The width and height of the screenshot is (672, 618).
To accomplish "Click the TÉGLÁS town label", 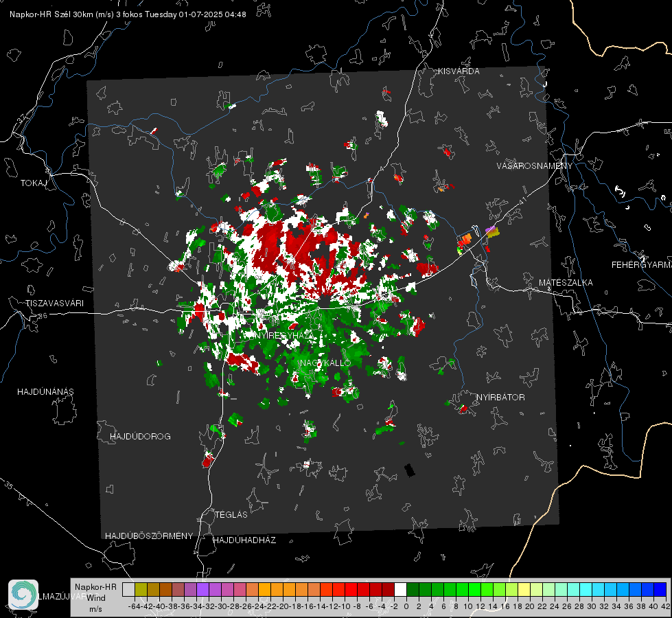I will (x=231, y=515).
